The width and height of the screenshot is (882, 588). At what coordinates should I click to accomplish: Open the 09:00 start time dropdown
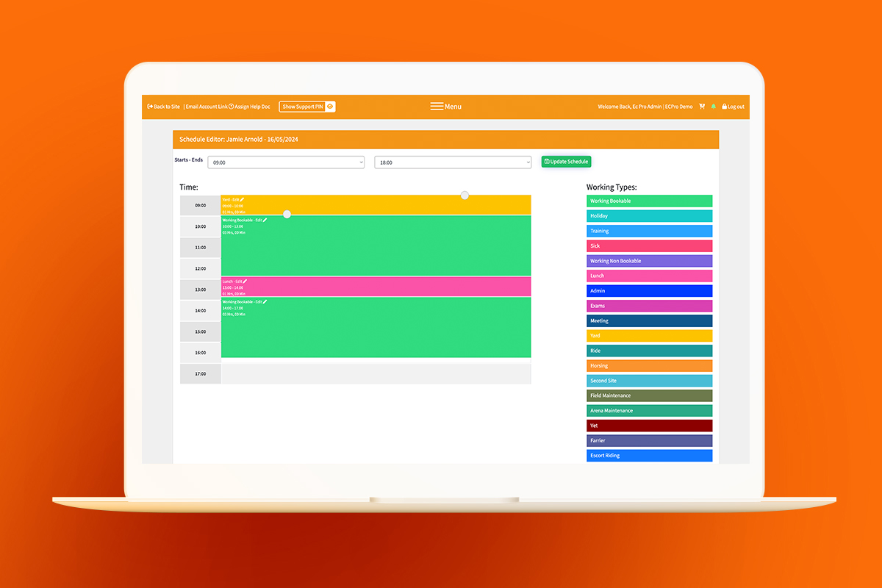pyautogui.click(x=286, y=162)
